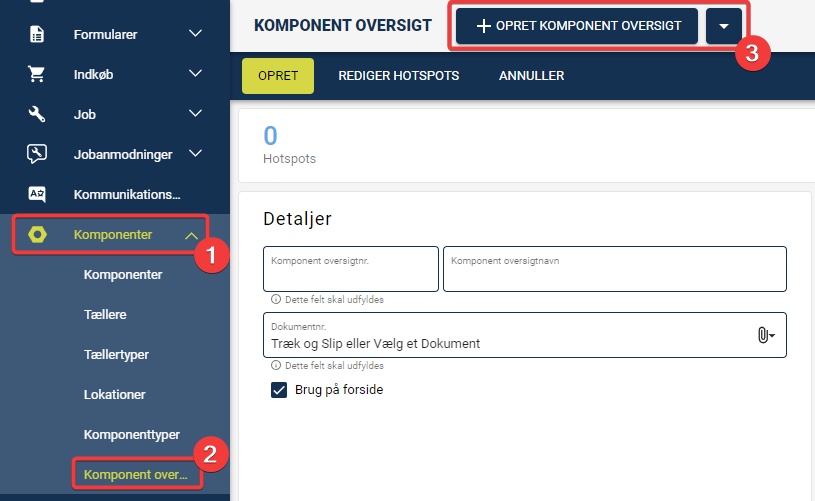Click info icon under Komponent oversigtnr. field
This screenshot has width=815, height=501.
point(276,299)
